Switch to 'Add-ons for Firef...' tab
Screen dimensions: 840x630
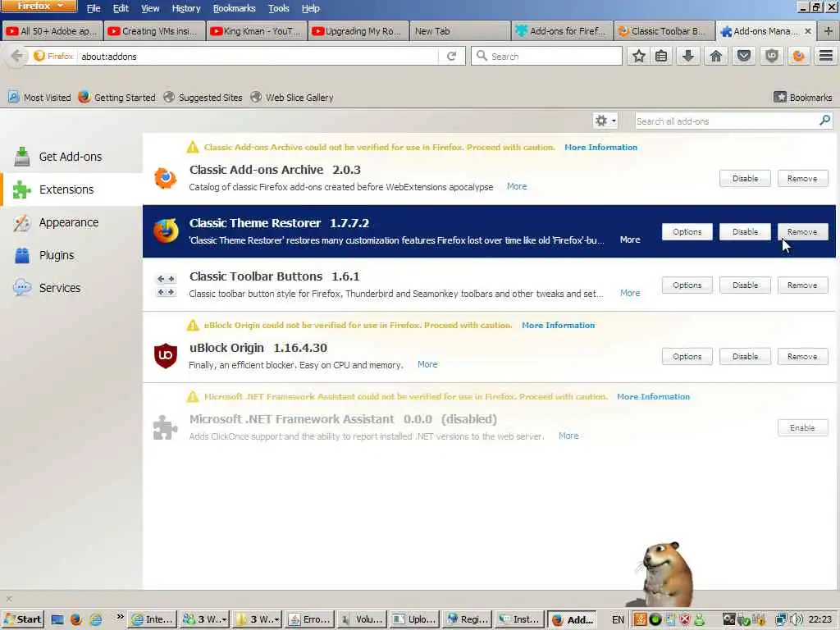(x=561, y=31)
